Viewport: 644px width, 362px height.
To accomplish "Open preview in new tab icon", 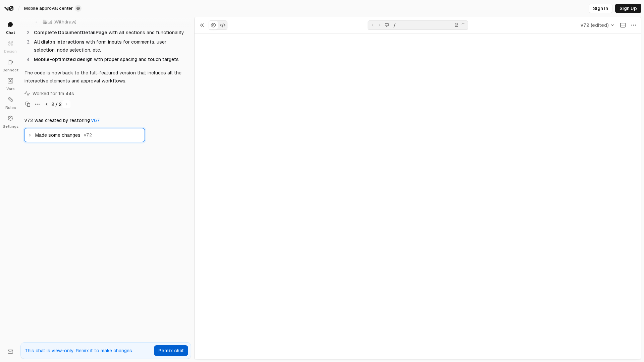I will [x=457, y=25].
